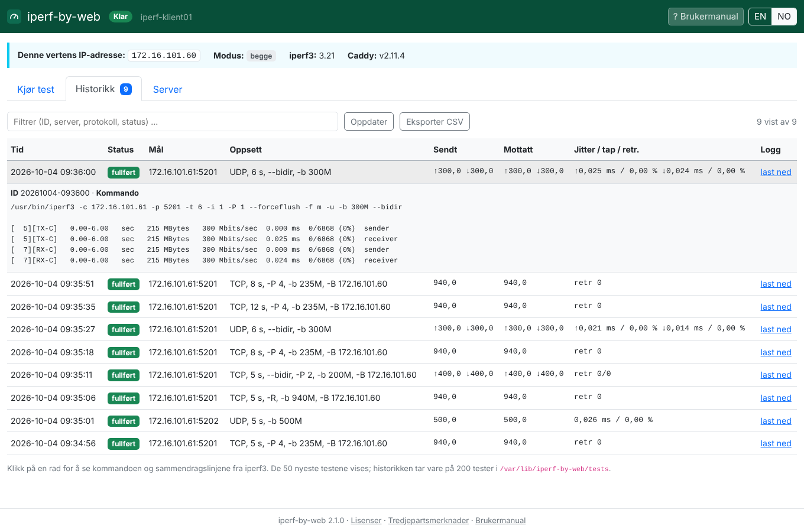Click the iperf-by-web gauge logo icon
The image size is (804, 532).
14,17
